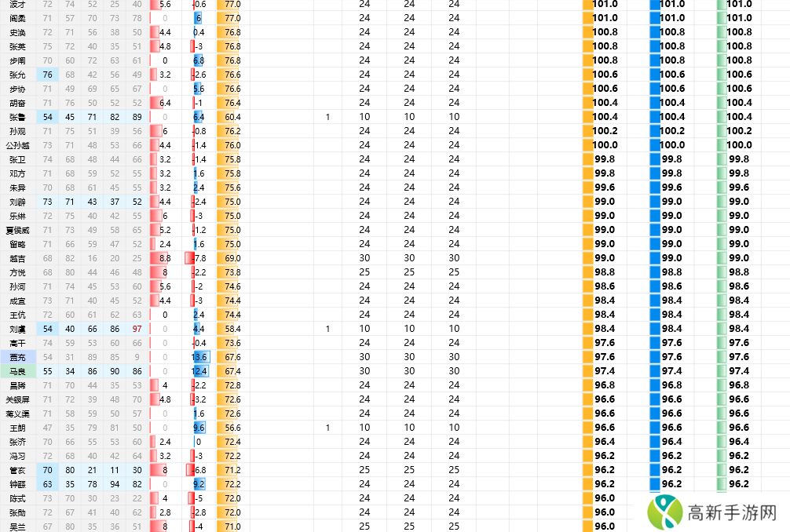
Task: Select the green-highlighted 马良 name cell
Action: point(17,371)
